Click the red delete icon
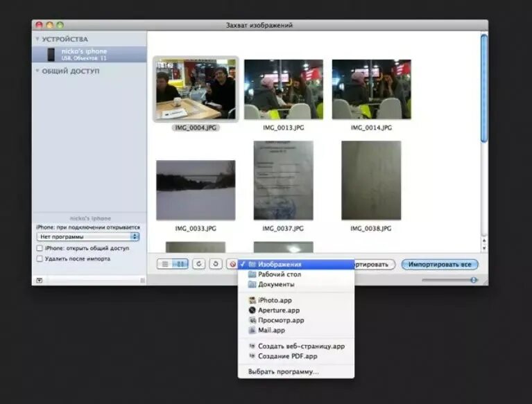 pyautogui.click(x=232, y=264)
